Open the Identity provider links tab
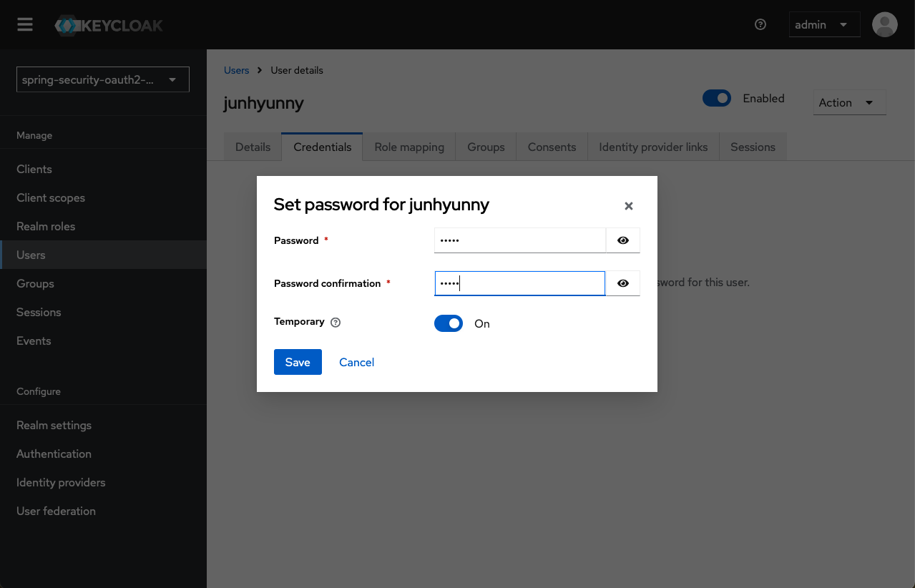 tap(653, 147)
